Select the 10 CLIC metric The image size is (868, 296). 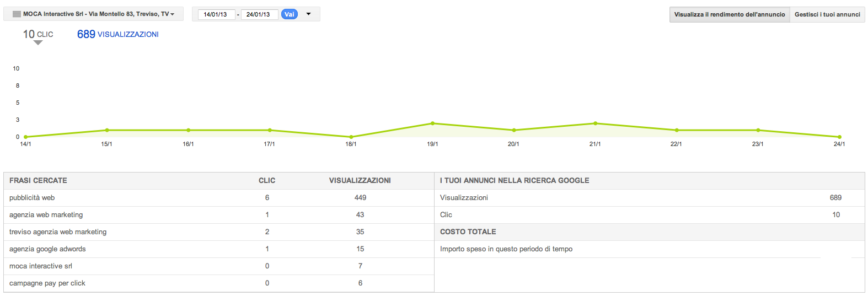[38, 34]
